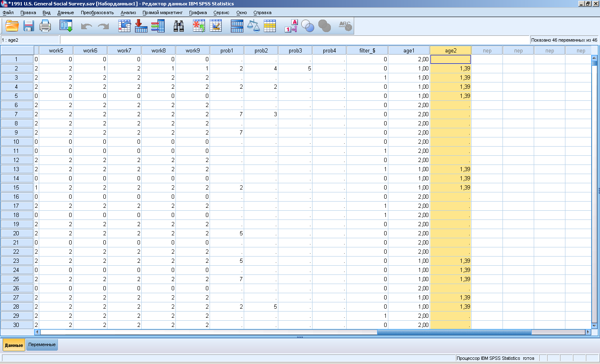Click age2 value 1,39 in row 13
Viewport: 600px width, 364px height.
[450, 169]
